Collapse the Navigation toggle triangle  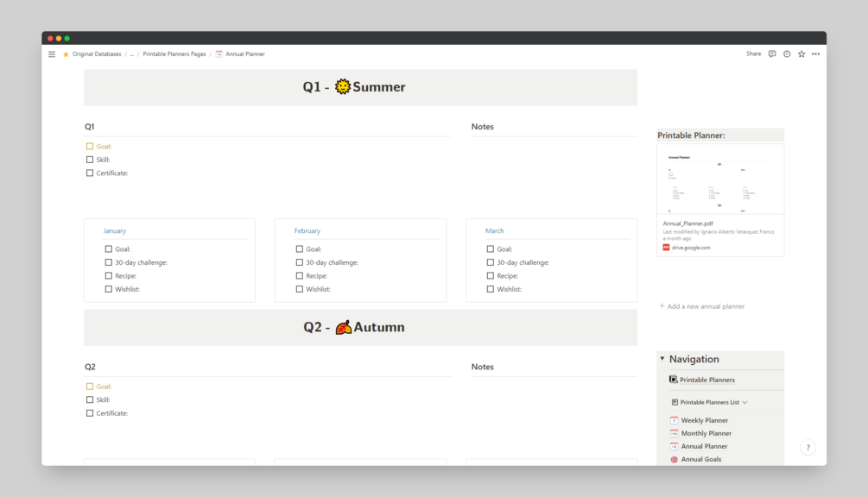click(x=662, y=359)
